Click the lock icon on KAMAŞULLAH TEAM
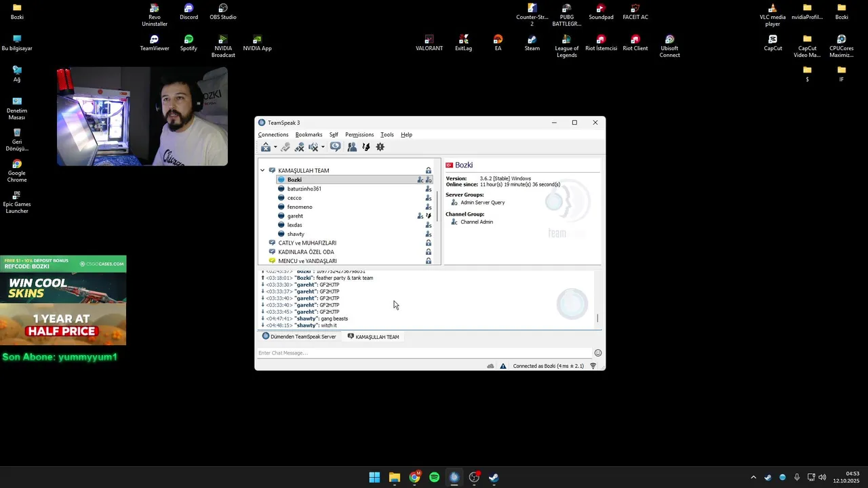 pyautogui.click(x=429, y=171)
